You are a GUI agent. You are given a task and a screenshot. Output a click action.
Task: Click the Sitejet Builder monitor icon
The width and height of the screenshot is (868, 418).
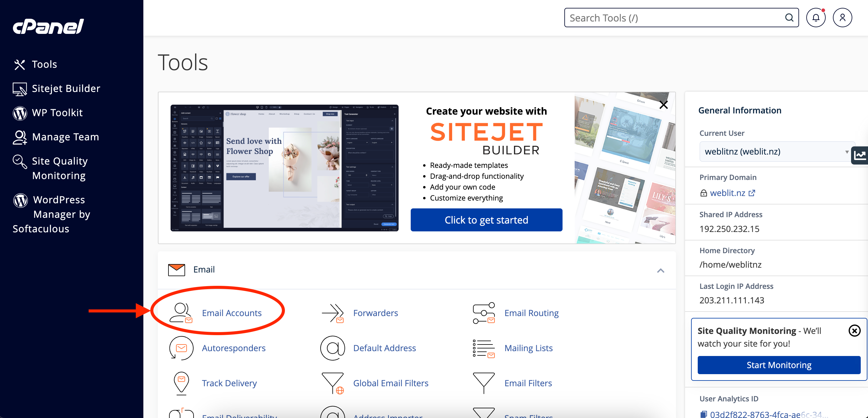(20, 89)
